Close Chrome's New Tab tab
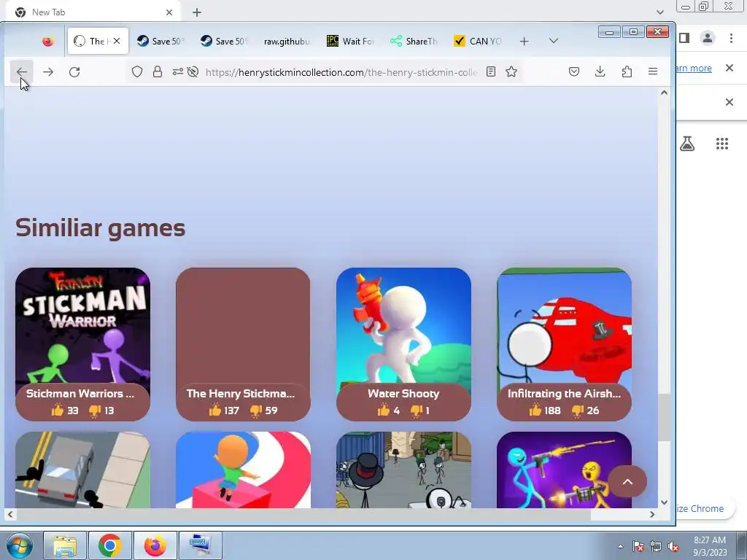 pos(169,12)
